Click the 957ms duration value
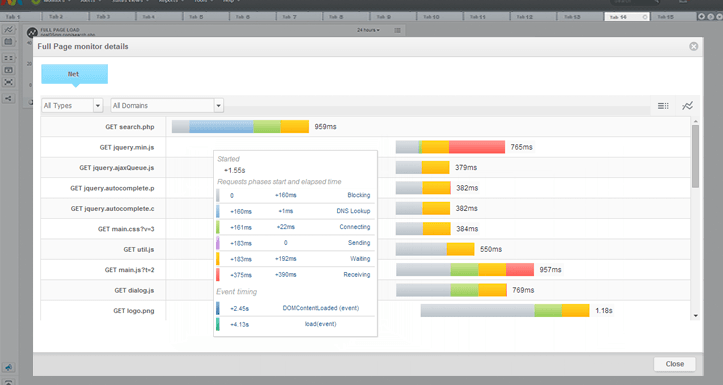Image resolution: width=723 pixels, height=385 pixels. point(551,270)
